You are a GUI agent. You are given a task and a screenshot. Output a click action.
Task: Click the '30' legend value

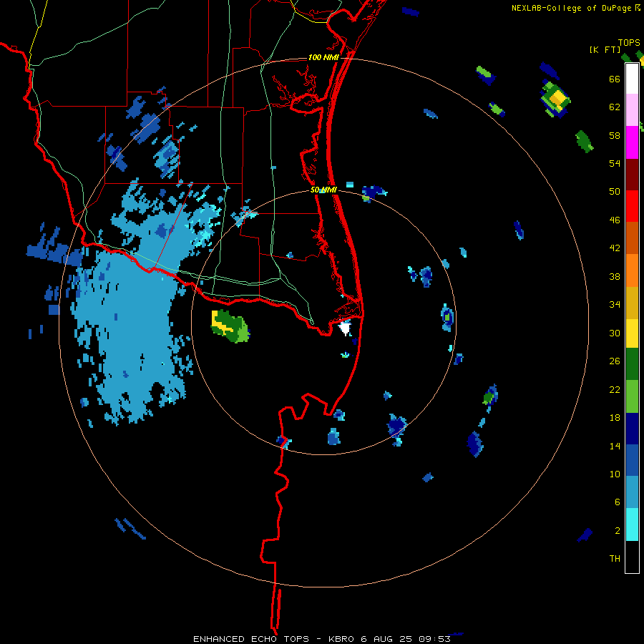(615, 333)
